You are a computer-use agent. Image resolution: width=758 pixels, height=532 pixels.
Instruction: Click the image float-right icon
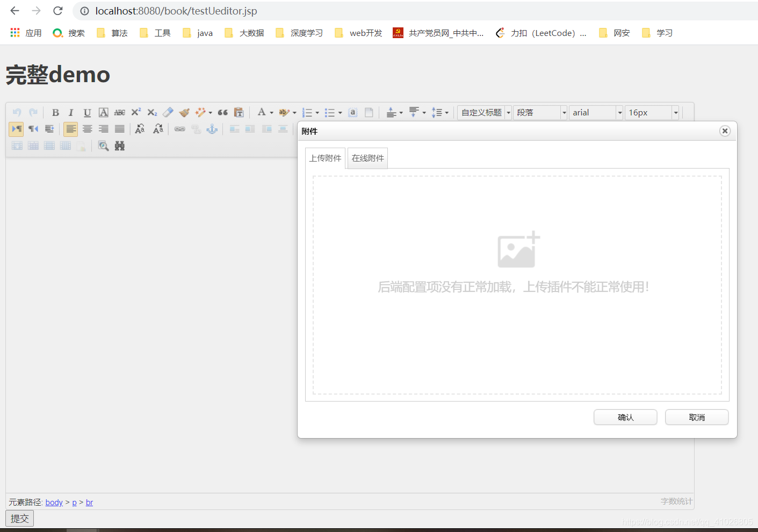[266, 129]
